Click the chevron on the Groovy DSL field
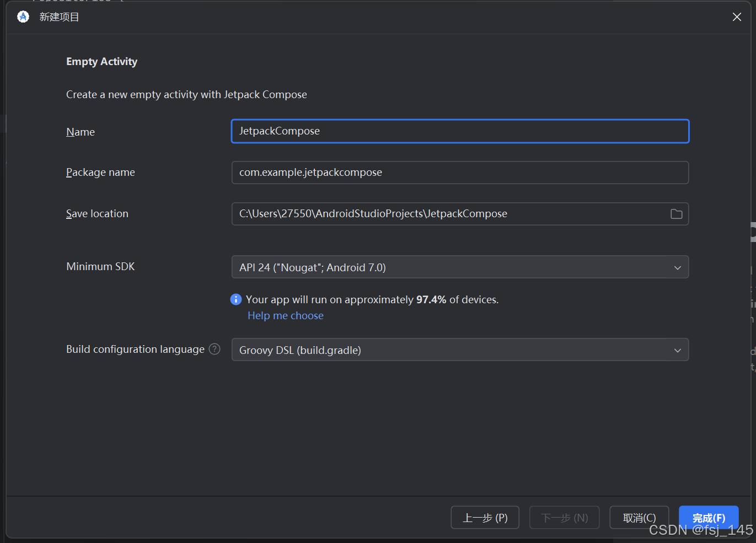 coord(677,350)
